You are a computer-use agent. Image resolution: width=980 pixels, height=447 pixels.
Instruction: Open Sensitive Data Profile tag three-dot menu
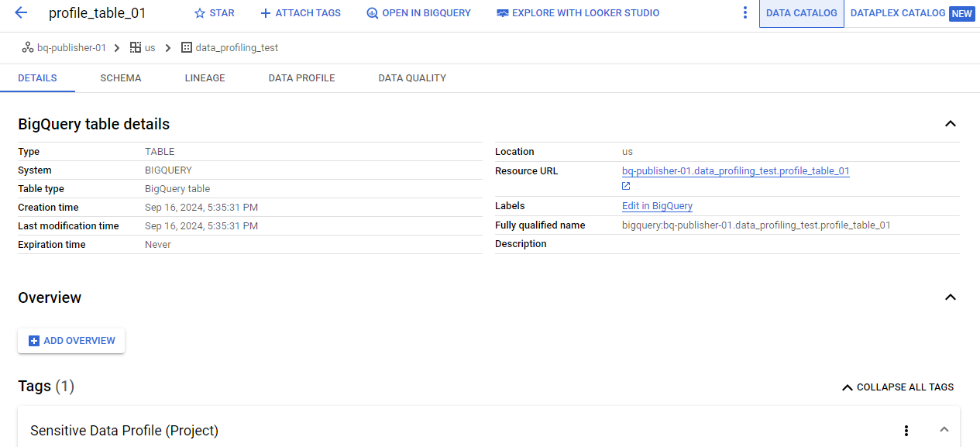pos(906,431)
